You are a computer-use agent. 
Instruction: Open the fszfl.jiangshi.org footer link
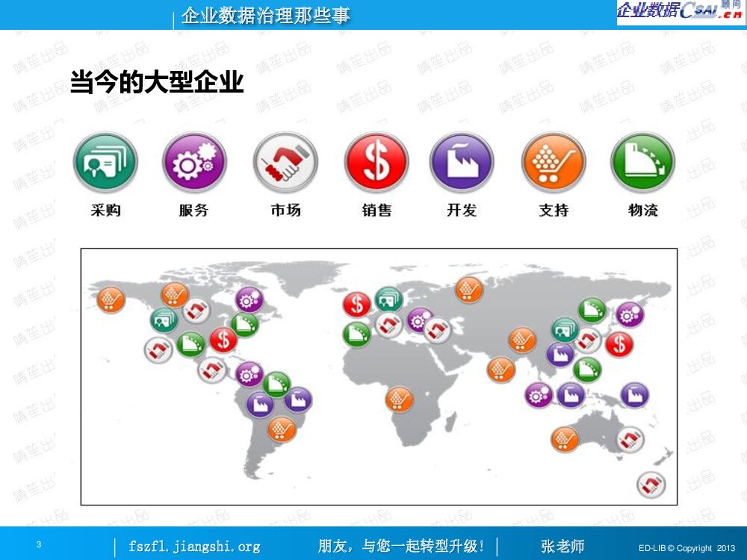[x=195, y=546]
